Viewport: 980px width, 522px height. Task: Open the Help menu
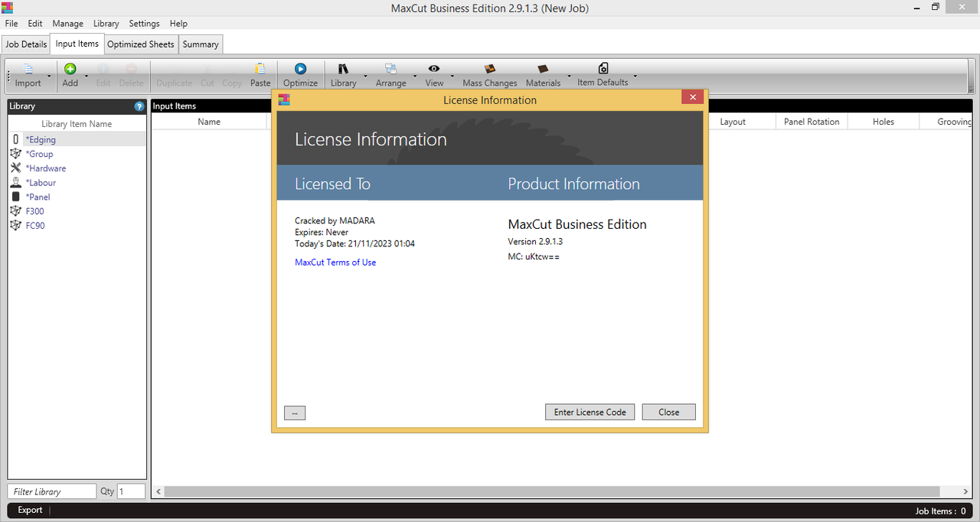[178, 24]
